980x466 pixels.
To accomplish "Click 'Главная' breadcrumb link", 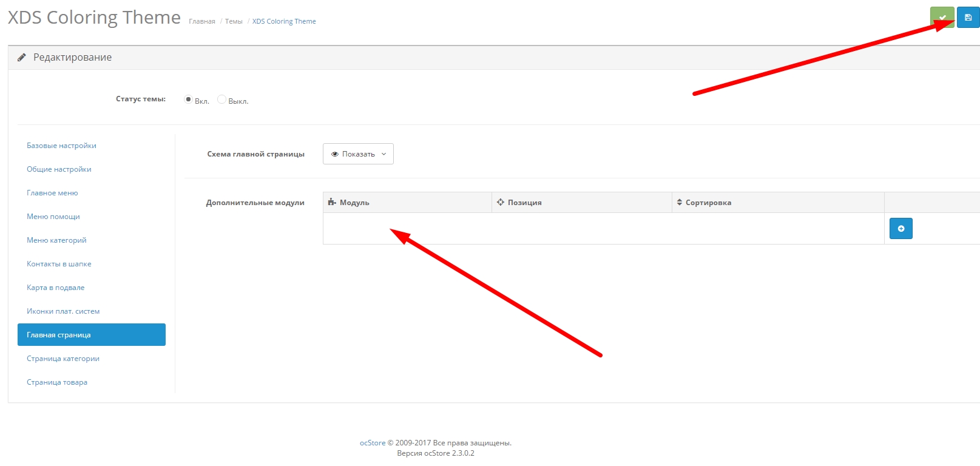I will (x=202, y=21).
